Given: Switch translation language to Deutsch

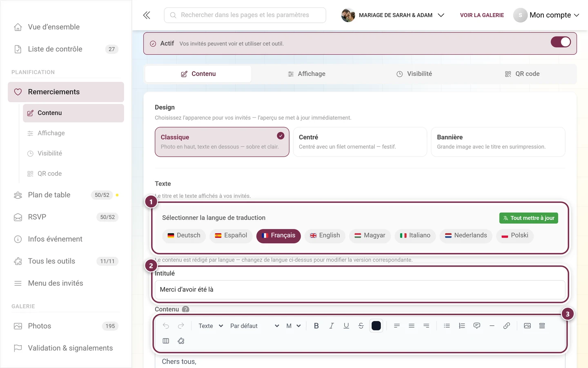Looking at the screenshot, I should tap(184, 236).
